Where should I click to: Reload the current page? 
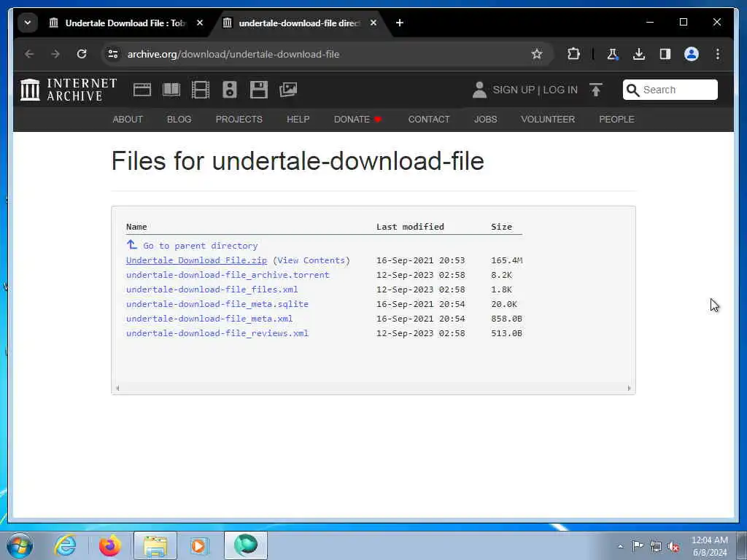[82, 54]
